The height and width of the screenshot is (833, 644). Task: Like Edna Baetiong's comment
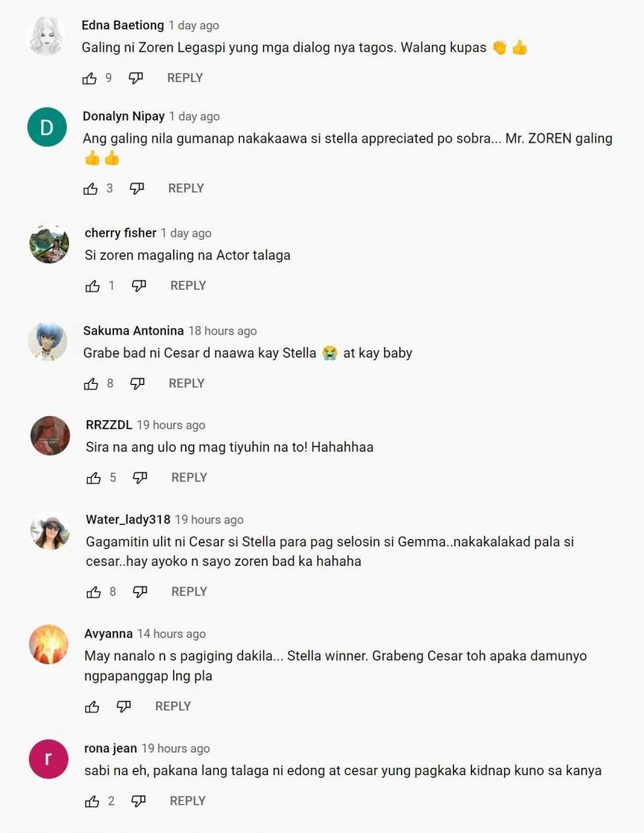tap(89, 78)
